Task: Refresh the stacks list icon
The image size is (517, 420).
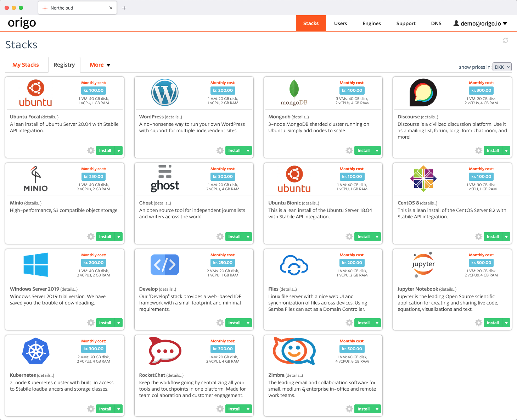Action: click(505, 40)
